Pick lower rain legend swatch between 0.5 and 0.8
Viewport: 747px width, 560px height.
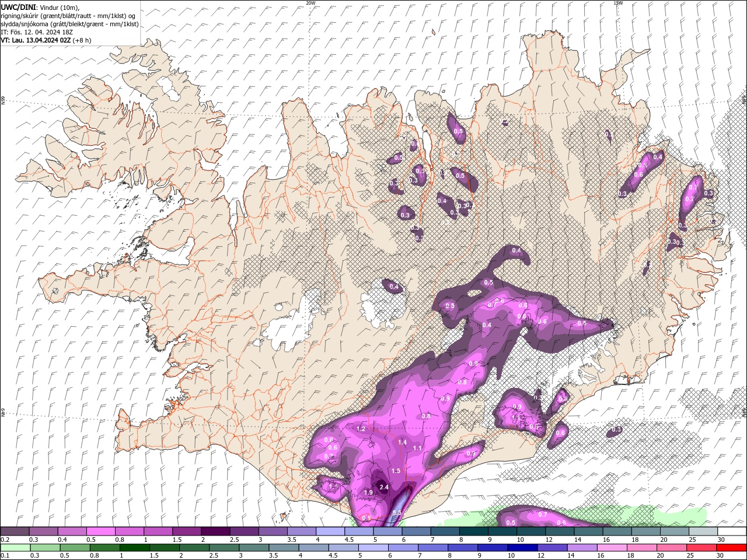[x=75, y=548]
